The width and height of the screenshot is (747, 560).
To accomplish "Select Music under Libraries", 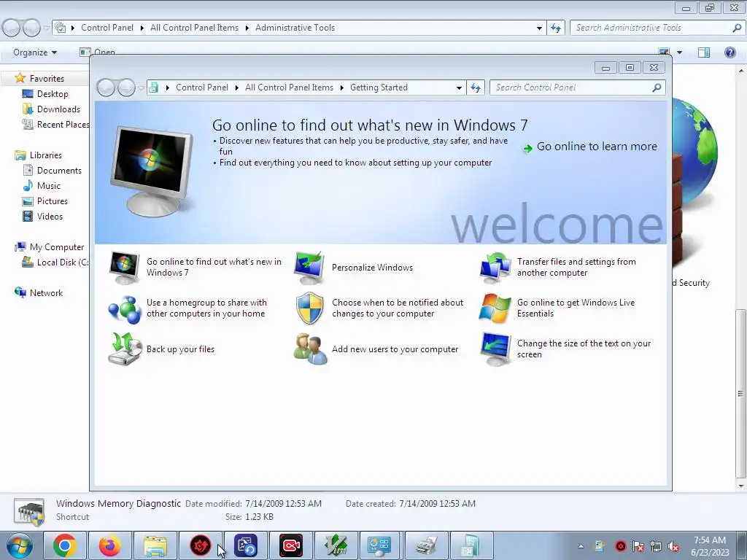I will click(x=49, y=186).
